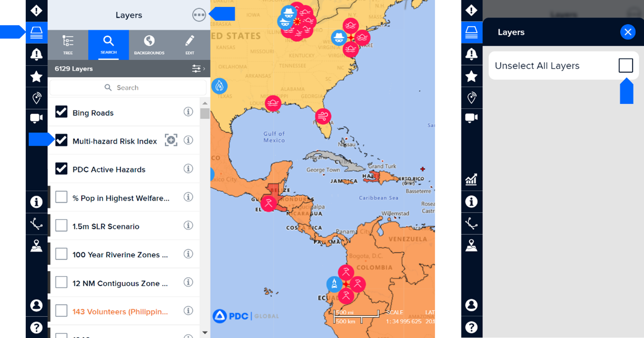This screenshot has width=644, height=338.
Task: Show info for Bing Roads layer
Action: coord(188,112)
